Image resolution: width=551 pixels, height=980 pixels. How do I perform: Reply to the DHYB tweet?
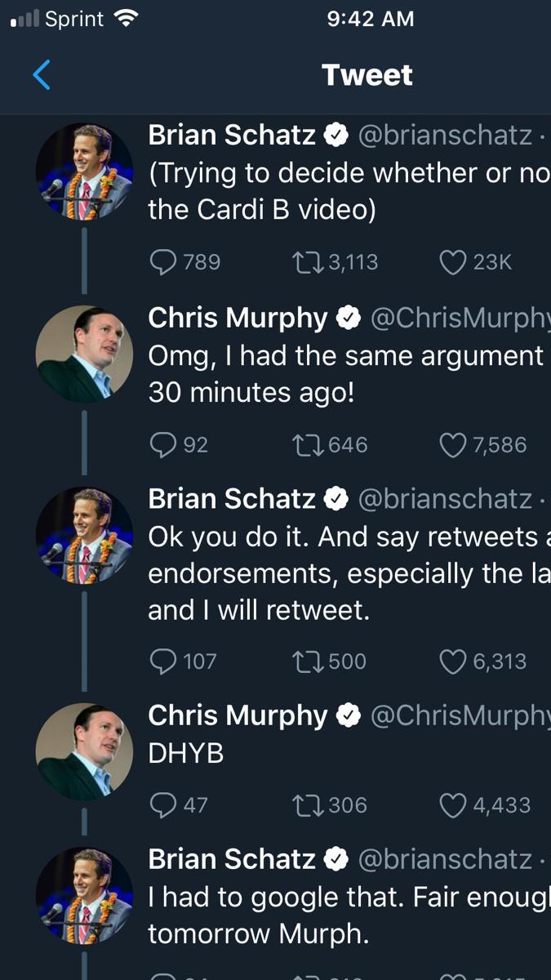(x=164, y=804)
